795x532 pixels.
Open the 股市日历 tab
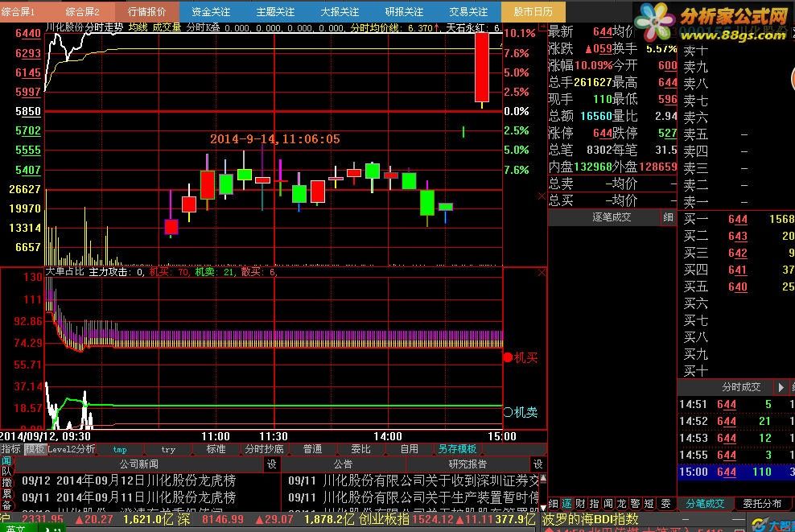(x=533, y=11)
